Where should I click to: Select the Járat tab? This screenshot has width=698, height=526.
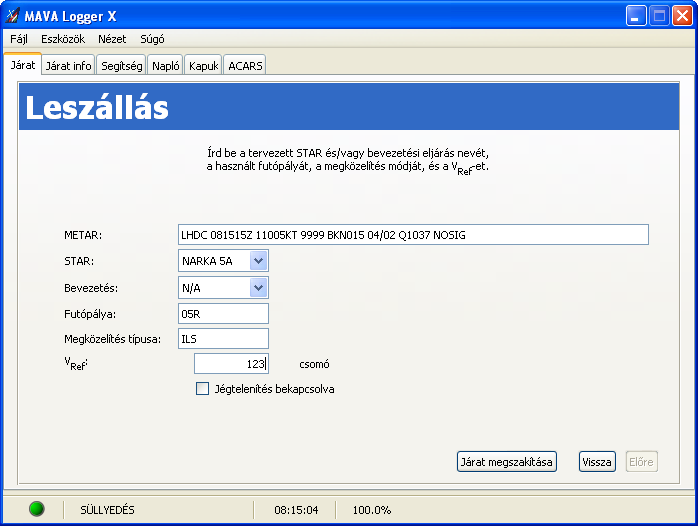(23, 65)
